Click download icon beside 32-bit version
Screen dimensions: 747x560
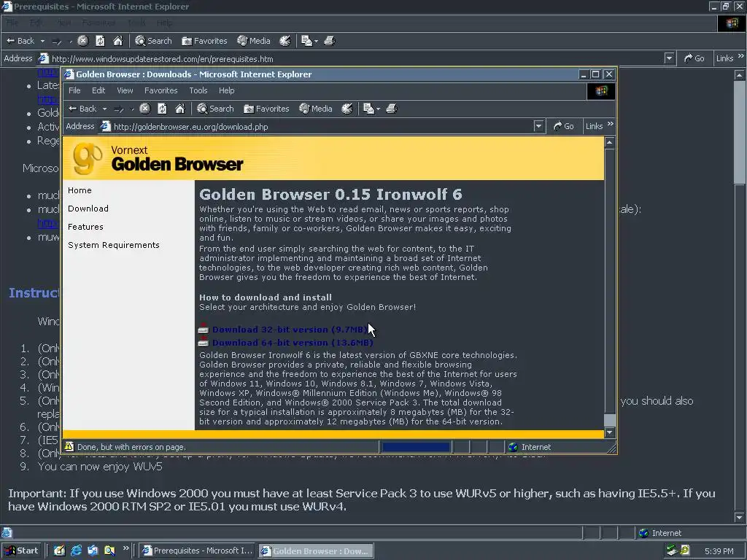pos(204,328)
